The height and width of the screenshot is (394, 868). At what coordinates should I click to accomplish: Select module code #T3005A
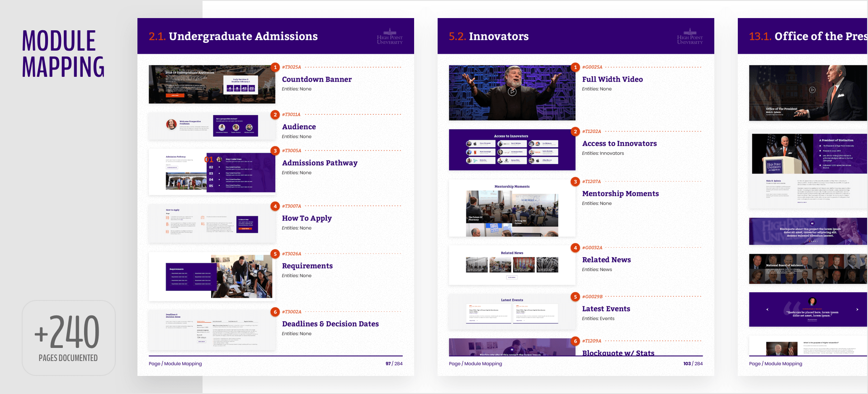[x=292, y=151]
